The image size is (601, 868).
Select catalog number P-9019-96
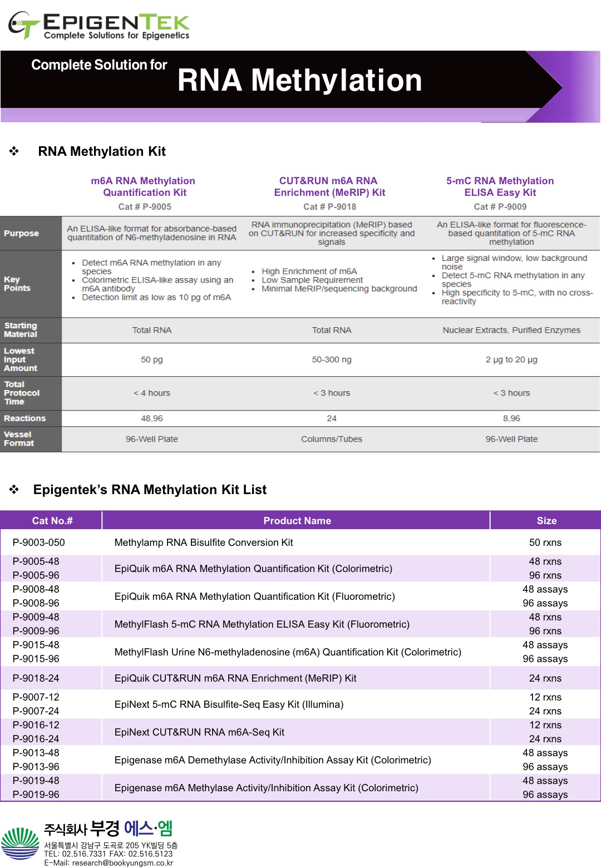(x=36, y=795)
